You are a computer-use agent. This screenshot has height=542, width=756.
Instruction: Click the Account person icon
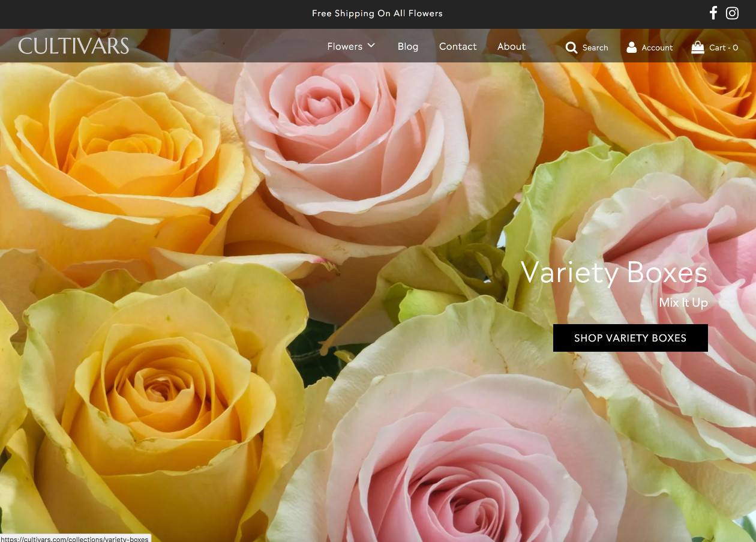tap(632, 47)
